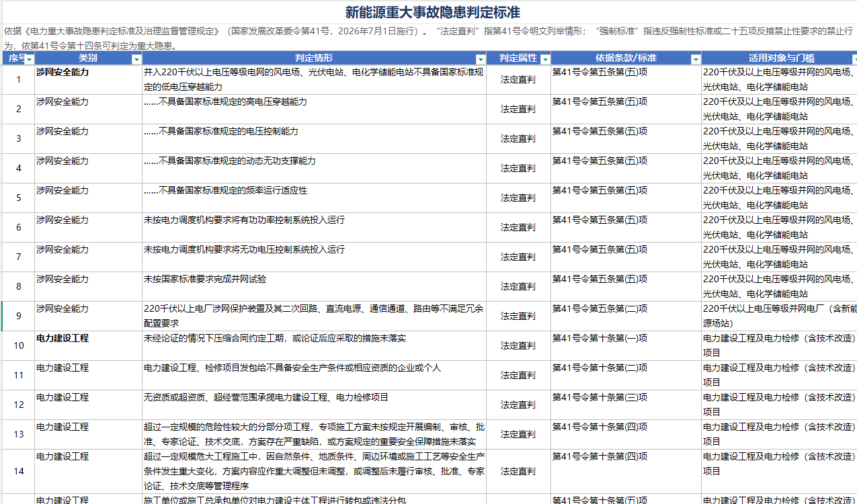
Task: Select 第41号令第五条第(五)项 in row 2
Action: click(626, 110)
